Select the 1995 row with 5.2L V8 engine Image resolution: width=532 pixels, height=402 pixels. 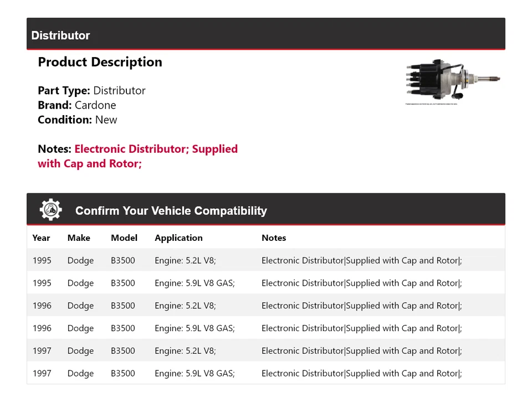click(x=266, y=260)
